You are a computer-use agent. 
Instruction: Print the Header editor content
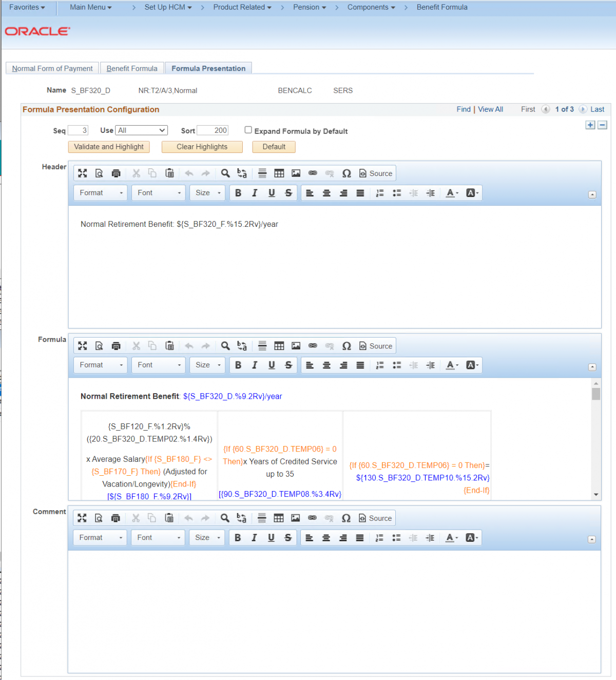coord(116,173)
